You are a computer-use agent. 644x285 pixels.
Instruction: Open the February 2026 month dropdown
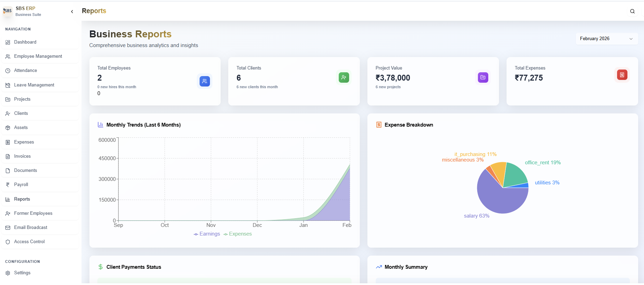click(x=606, y=39)
